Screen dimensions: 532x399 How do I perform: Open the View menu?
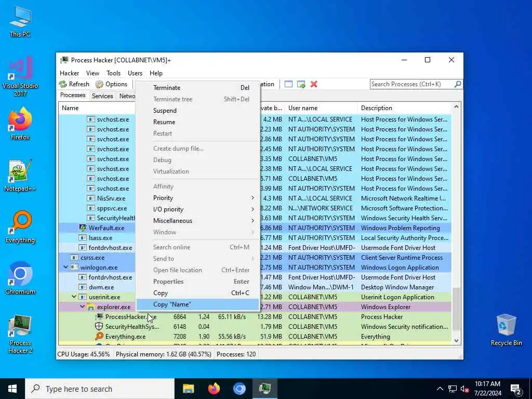coord(92,73)
